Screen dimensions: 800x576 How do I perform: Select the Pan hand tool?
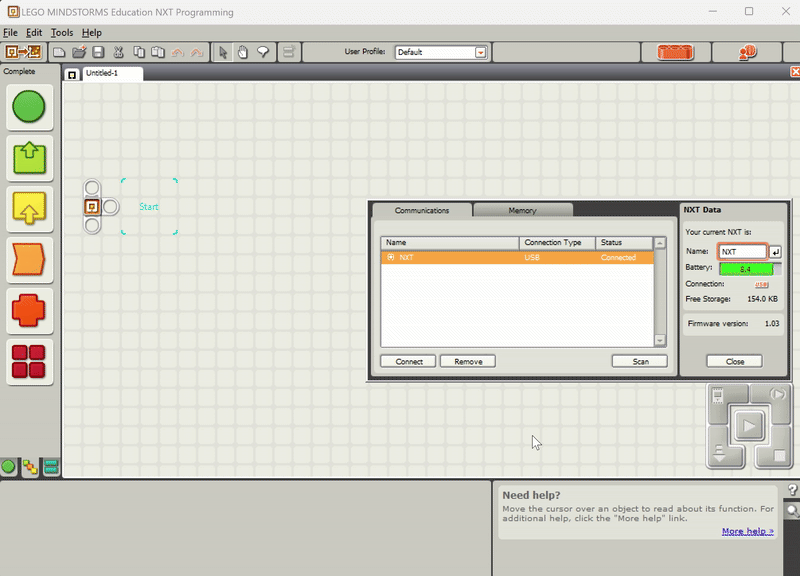coord(243,52)
